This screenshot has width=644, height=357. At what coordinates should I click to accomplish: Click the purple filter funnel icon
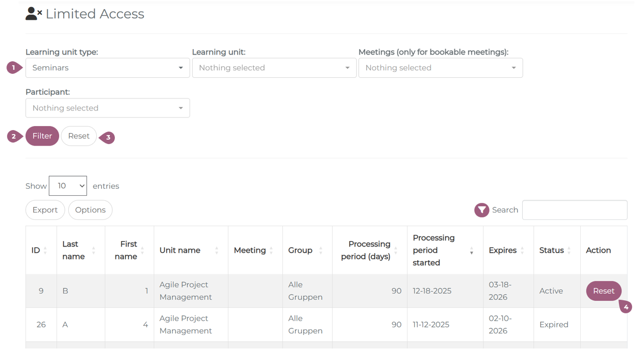point(481,210)
